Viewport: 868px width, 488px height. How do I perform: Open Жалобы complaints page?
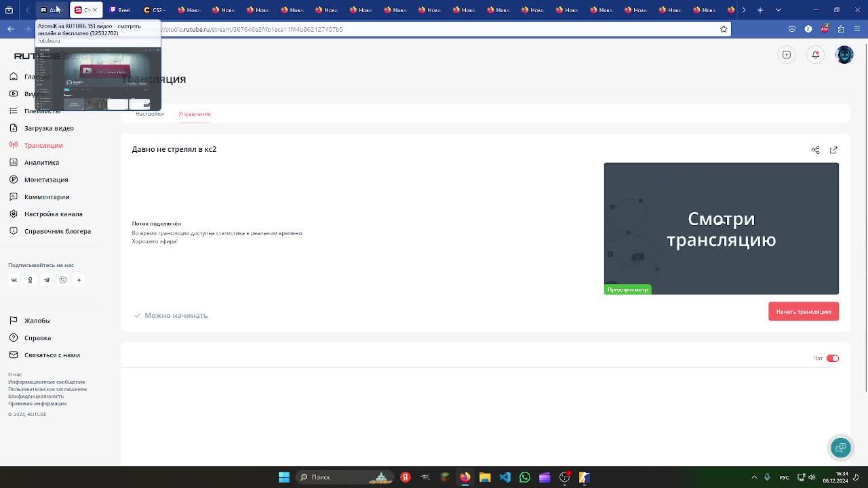(x=37, y=321)
